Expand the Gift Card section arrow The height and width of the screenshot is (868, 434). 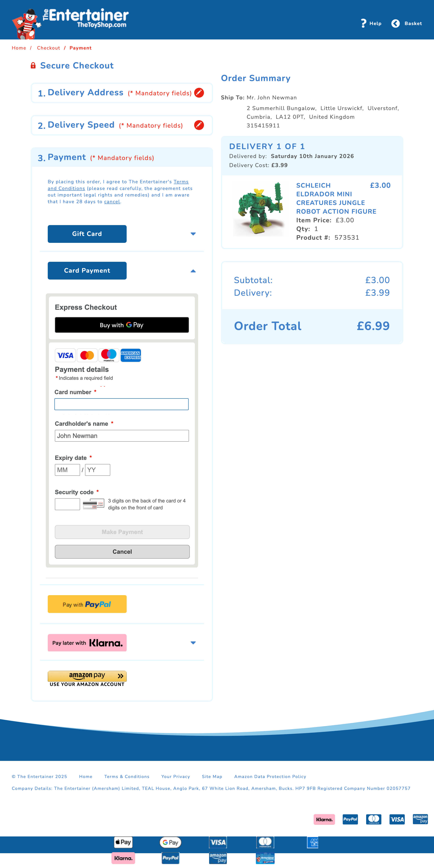[193, 234]
